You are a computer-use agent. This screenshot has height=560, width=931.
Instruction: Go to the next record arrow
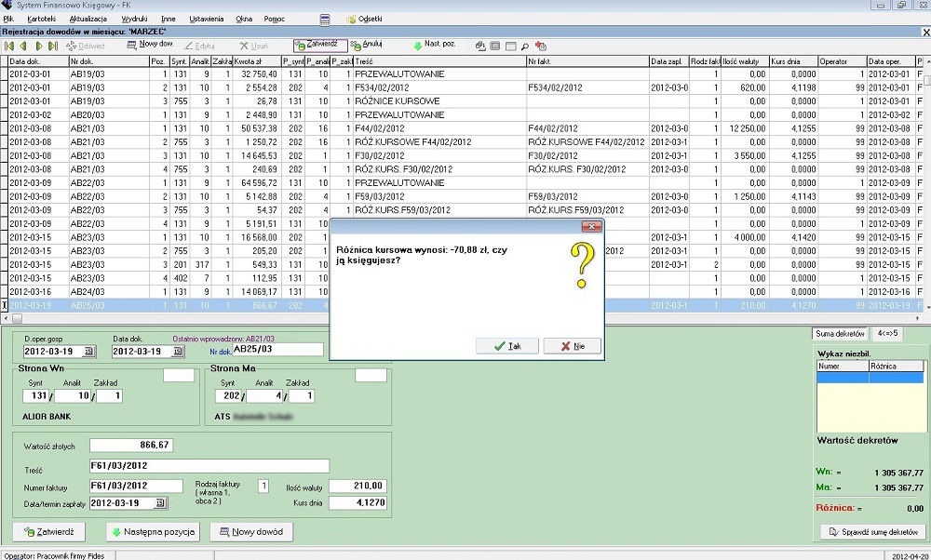38,46
